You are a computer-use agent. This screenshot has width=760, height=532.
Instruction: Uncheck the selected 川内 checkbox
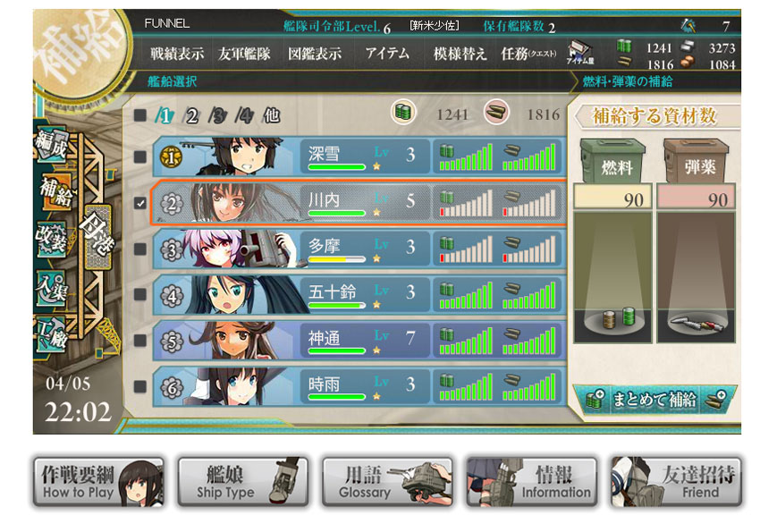(140, 203)
